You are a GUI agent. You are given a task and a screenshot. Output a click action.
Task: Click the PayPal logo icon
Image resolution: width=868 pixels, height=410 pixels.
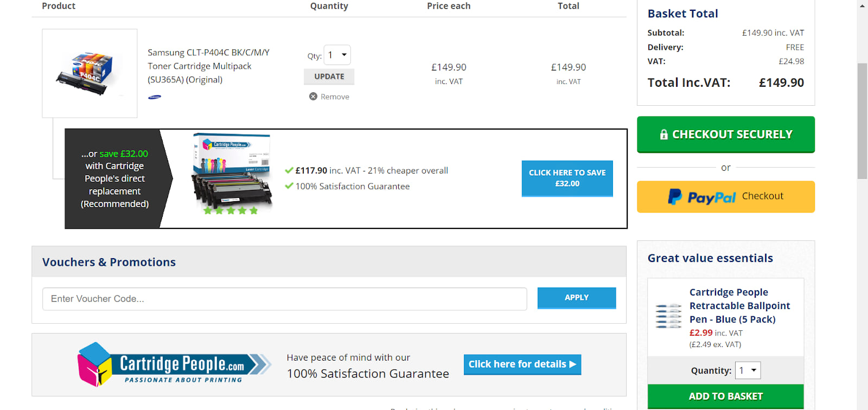pyautogui.click(x=675, y=196)
